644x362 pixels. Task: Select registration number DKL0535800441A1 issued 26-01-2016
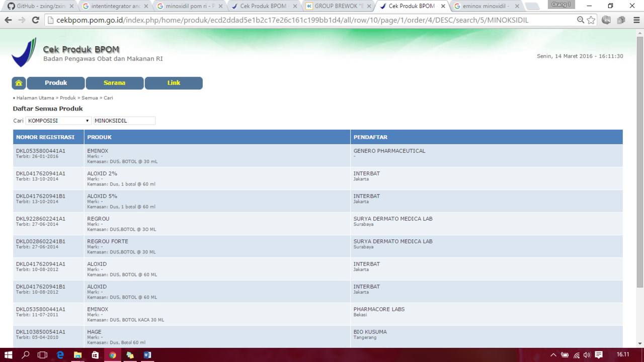pos(41,151)
